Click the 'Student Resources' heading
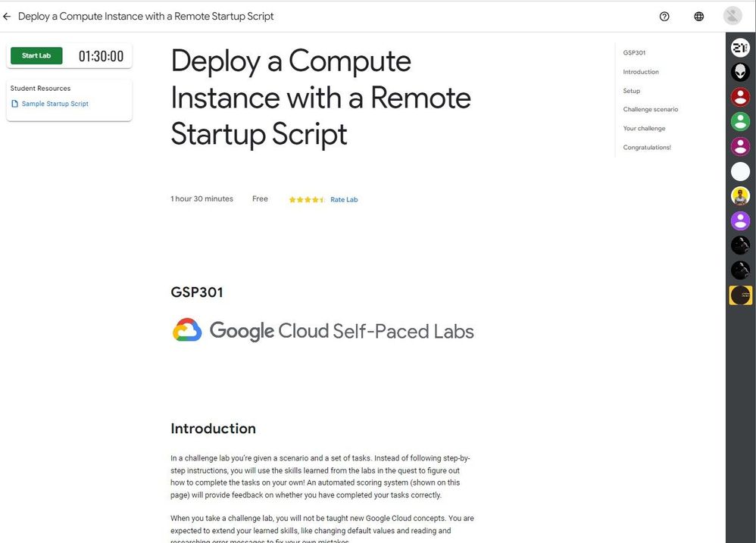The height and width of the screenshot is (543, 756). pos(40,88)
